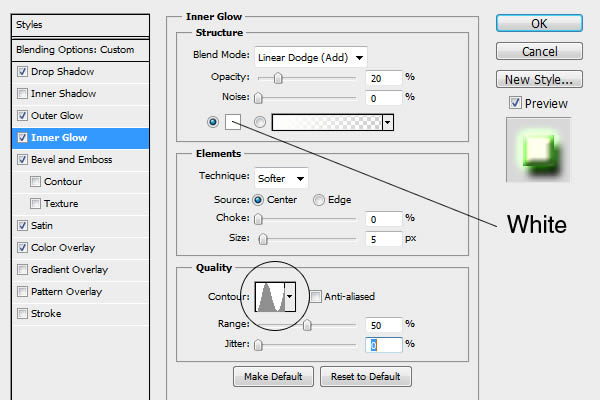
Task: Click the New Style... button
Action: pyautogui.click(x=539, y=79)
